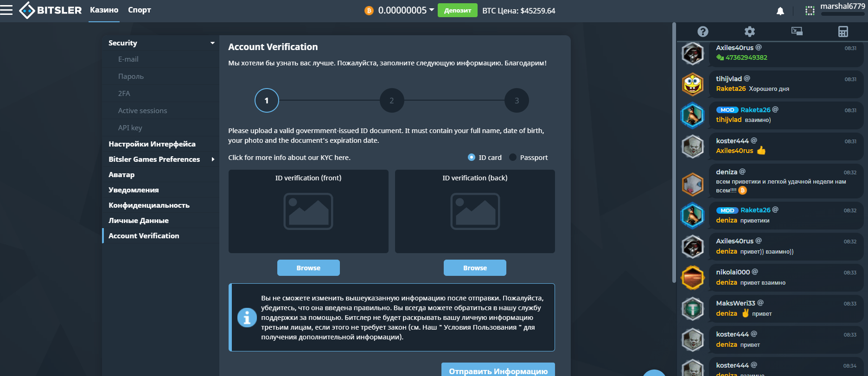Open Личные Данные page
The image size is (868, 376).
click(x=139, y=220)
